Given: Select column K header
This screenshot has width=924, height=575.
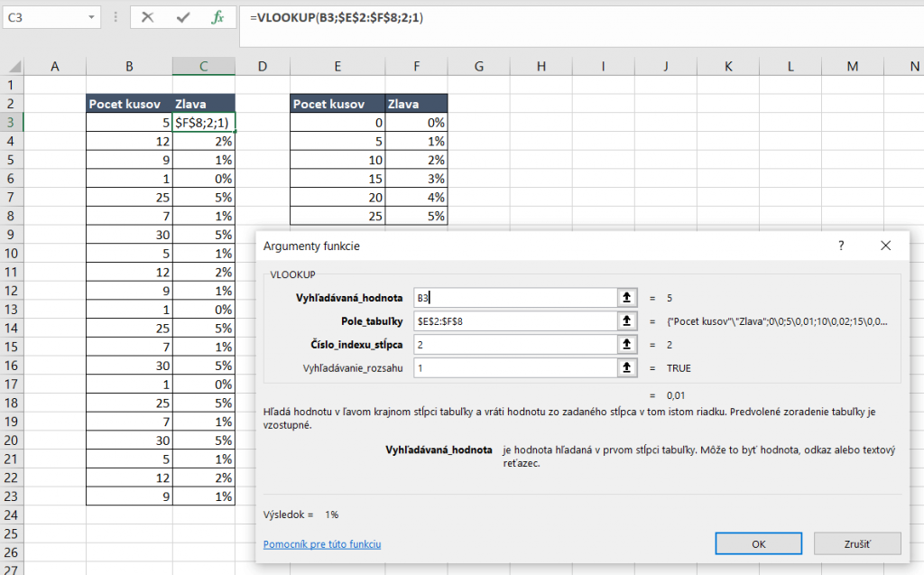Looking at the screenshot, I should tap(728, 67).
